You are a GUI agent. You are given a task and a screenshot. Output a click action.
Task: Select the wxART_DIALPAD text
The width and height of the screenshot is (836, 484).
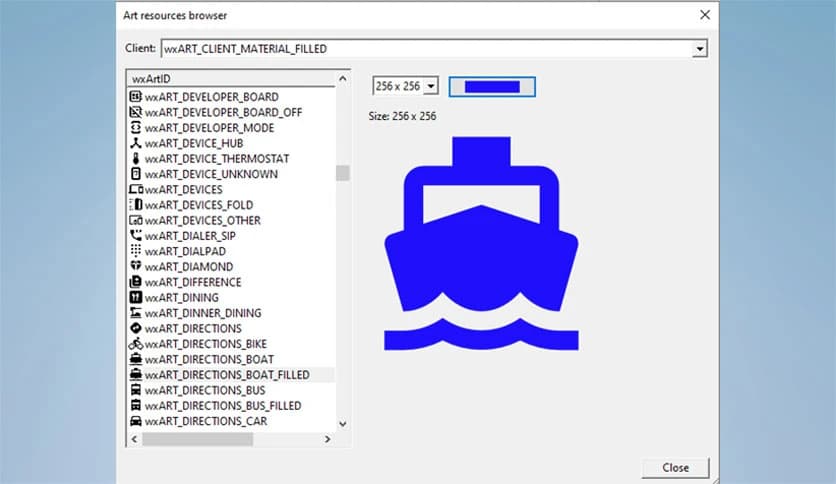pos(186,251)
